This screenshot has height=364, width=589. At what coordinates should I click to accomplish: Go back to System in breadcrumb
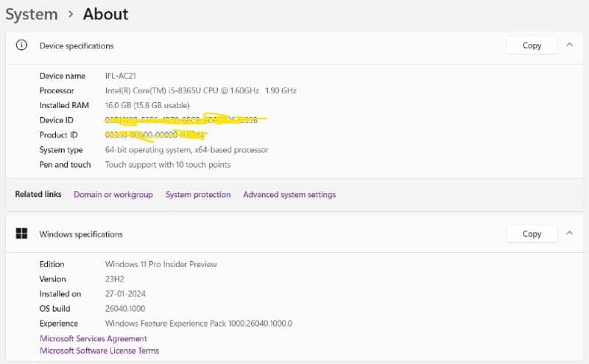click(32, 14)
